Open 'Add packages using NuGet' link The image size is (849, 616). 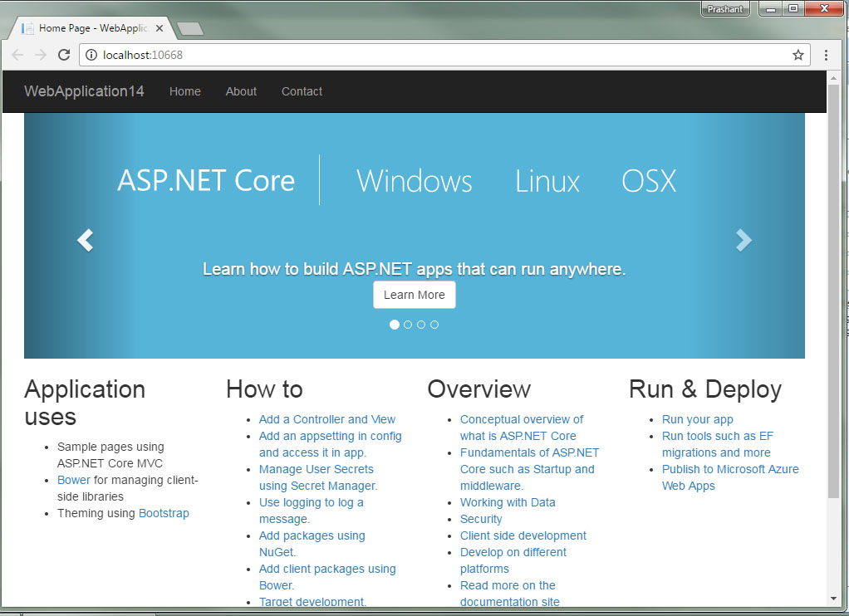tap(312, 544)
